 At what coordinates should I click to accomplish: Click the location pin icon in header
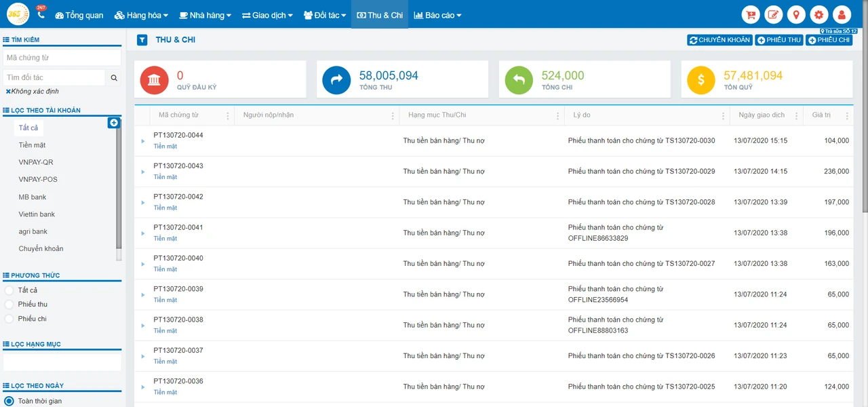(796, 14)
